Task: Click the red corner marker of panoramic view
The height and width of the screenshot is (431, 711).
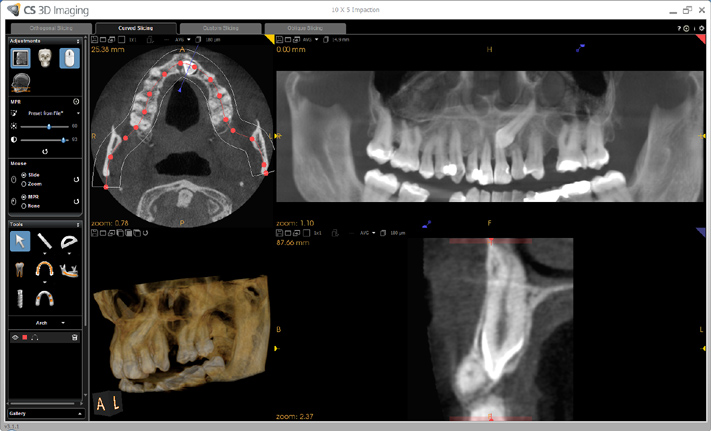Action: click(x=701, y=39)
